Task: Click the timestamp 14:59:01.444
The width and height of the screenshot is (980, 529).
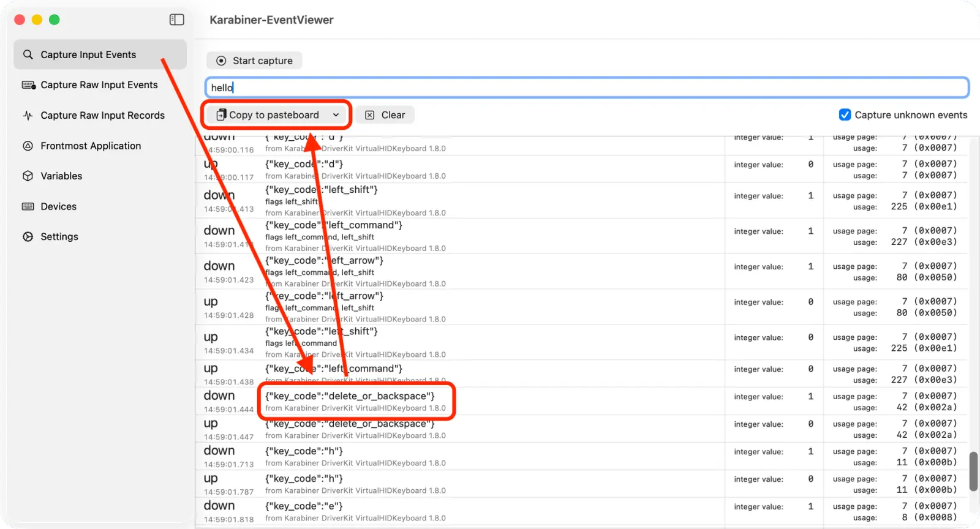Action: pyautogui.click(x=228, y=410)
